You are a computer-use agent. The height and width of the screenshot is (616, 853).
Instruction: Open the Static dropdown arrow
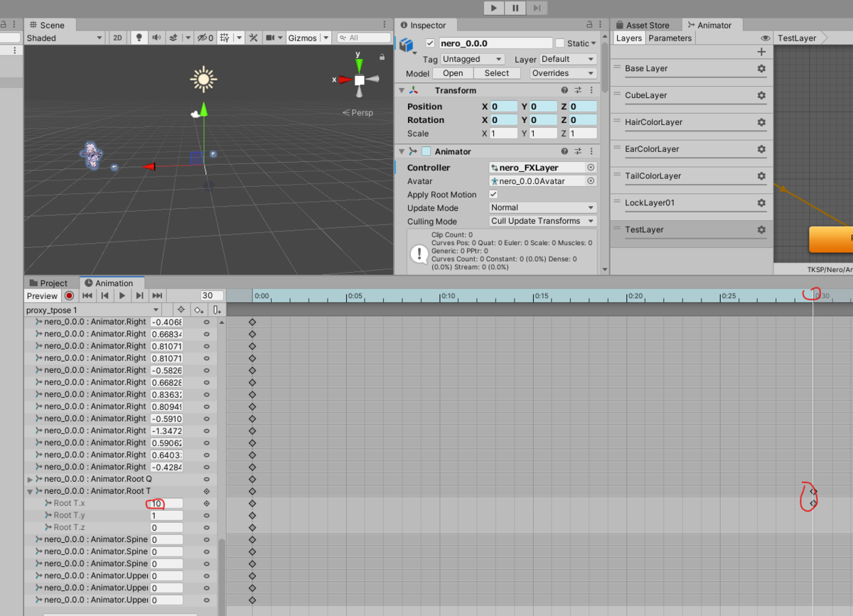594,43
